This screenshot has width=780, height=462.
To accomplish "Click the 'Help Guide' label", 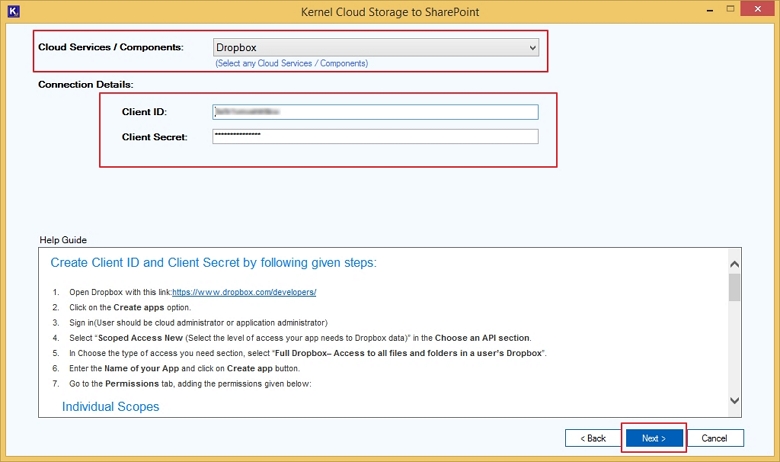I will coord(63,240).
